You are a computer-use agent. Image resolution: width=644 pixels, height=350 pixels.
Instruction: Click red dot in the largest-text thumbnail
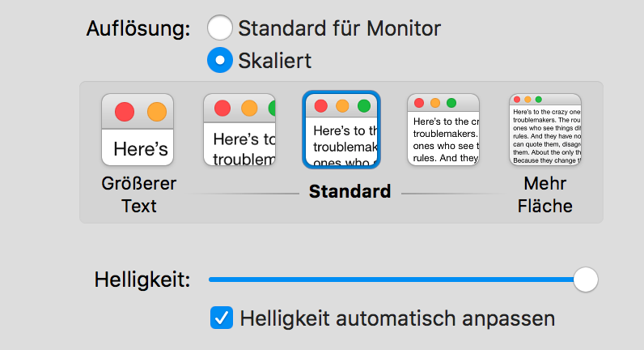click(x=125, y=112)
